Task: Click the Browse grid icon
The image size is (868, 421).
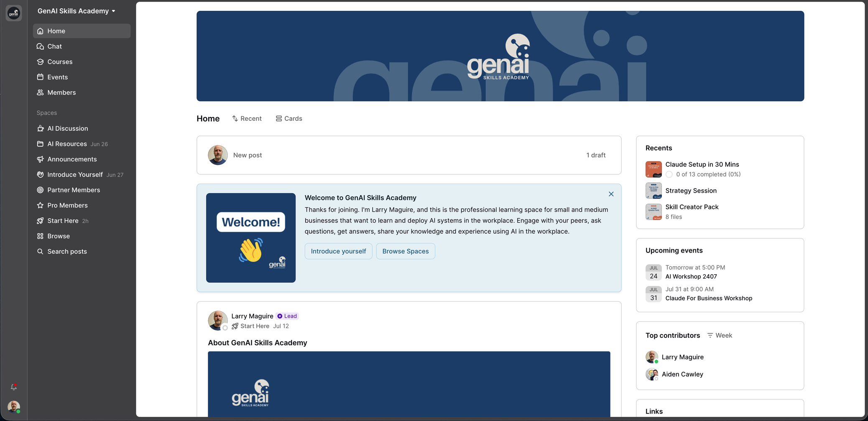Action: point(40,236)
